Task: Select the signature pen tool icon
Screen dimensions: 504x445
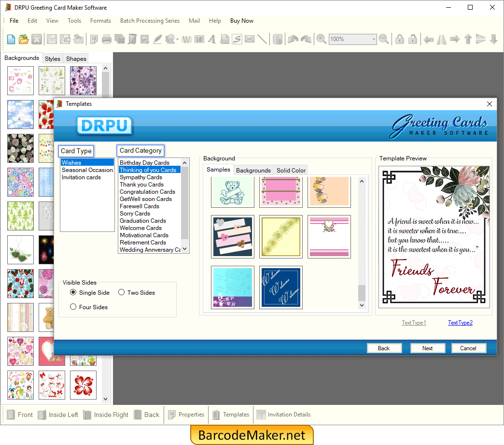Action: pyautogui.click(x=157, y=39)
